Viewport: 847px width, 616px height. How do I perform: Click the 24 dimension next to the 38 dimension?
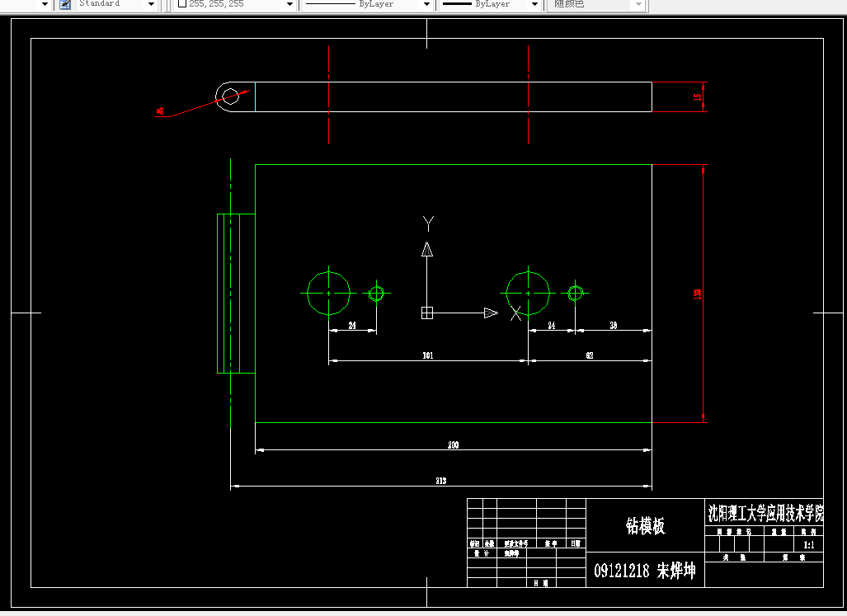(x=551, y=325)
